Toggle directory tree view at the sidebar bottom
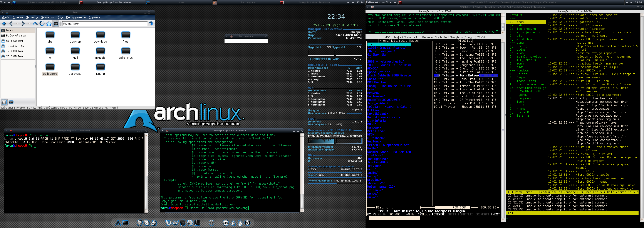 [11, 102]
